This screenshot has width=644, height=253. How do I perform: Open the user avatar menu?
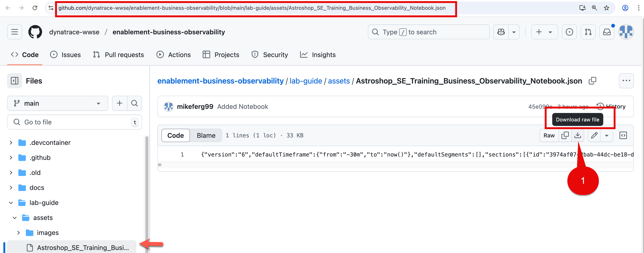(626, 32)
